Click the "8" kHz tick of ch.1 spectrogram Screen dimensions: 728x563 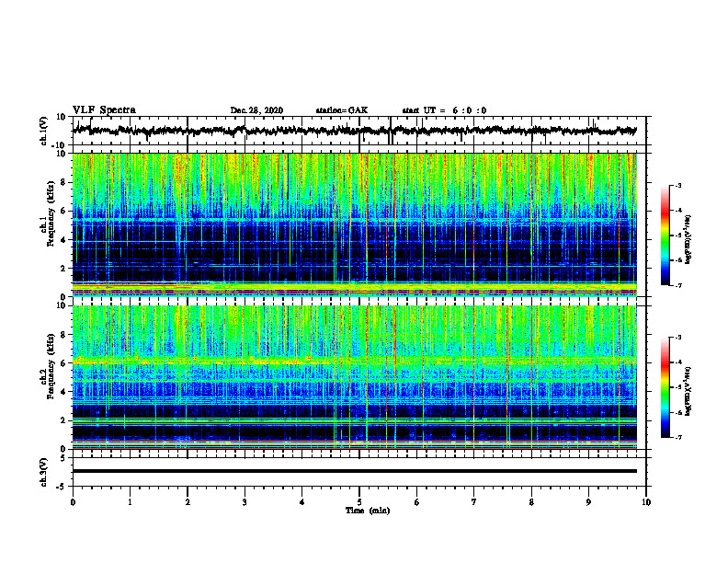click(x=63, y=182)
